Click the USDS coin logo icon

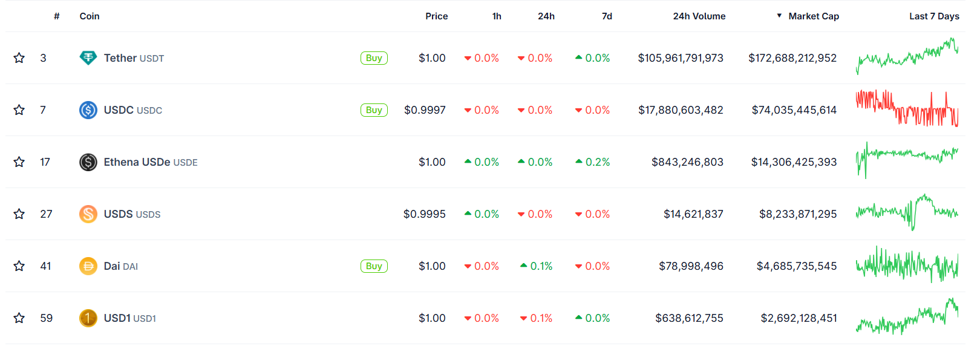(88, 214)
